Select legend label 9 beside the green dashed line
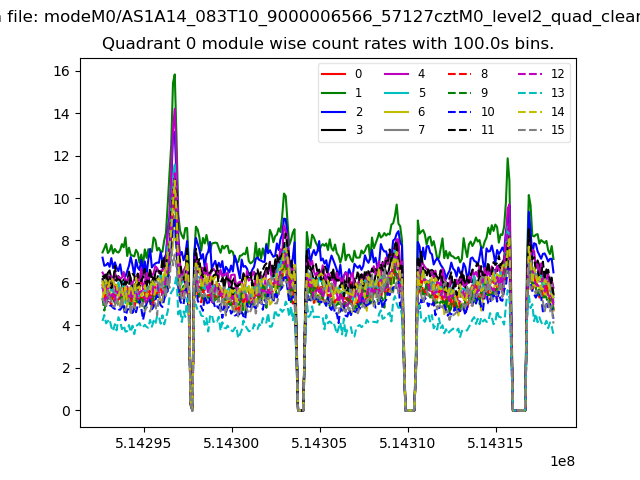 pyautogui.click(x=484, y=93)
